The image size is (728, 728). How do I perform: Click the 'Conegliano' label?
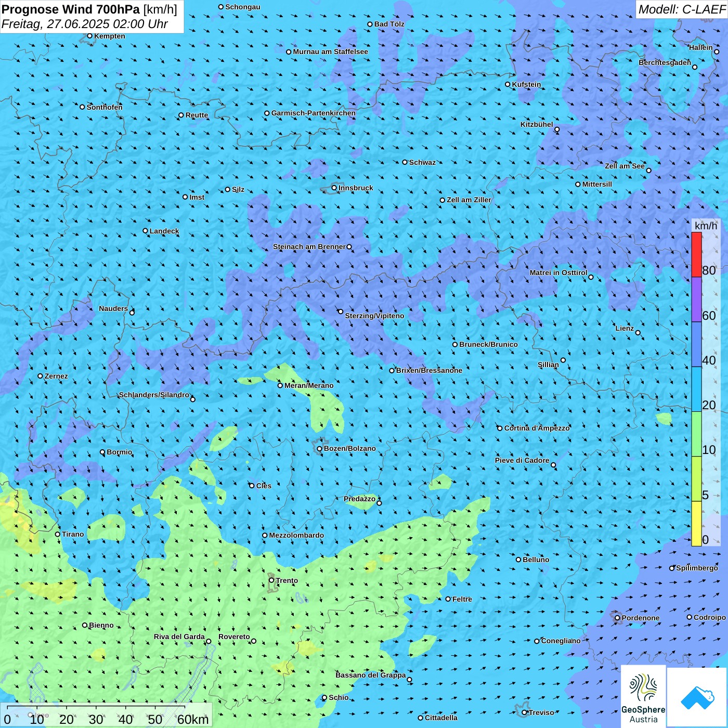click(561, 641)
